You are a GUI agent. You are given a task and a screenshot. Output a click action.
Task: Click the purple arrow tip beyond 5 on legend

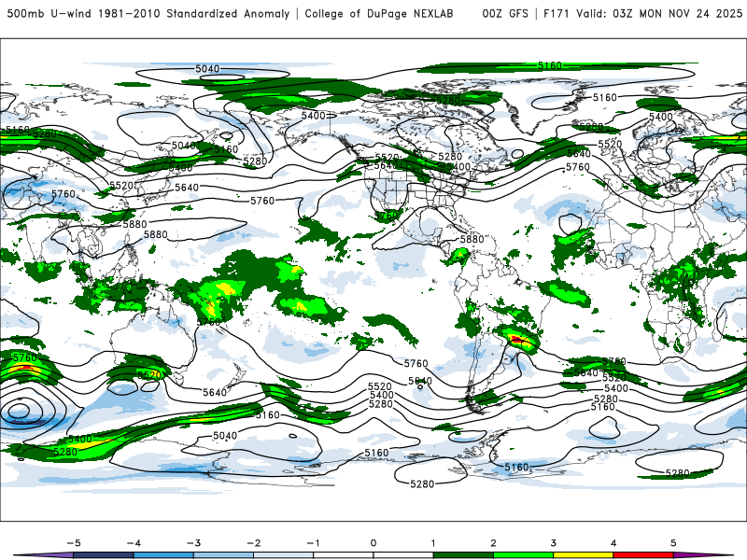coord(703,555)
